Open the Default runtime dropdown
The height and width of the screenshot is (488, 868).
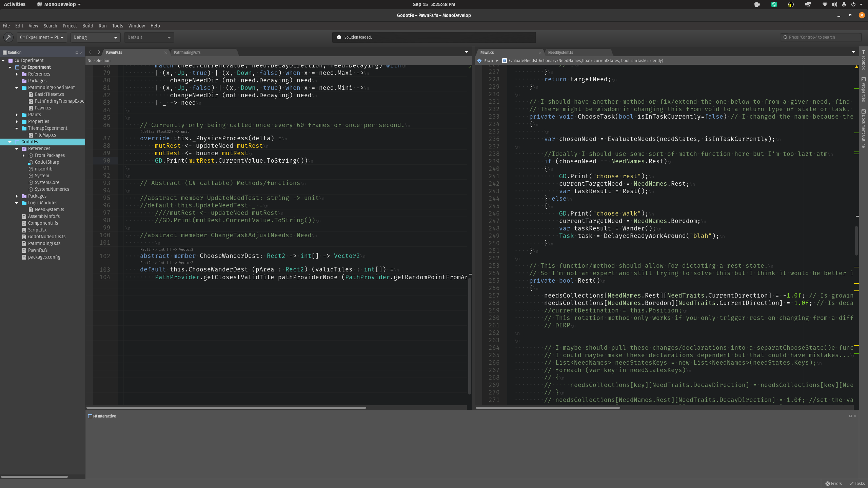pos(149,37)
